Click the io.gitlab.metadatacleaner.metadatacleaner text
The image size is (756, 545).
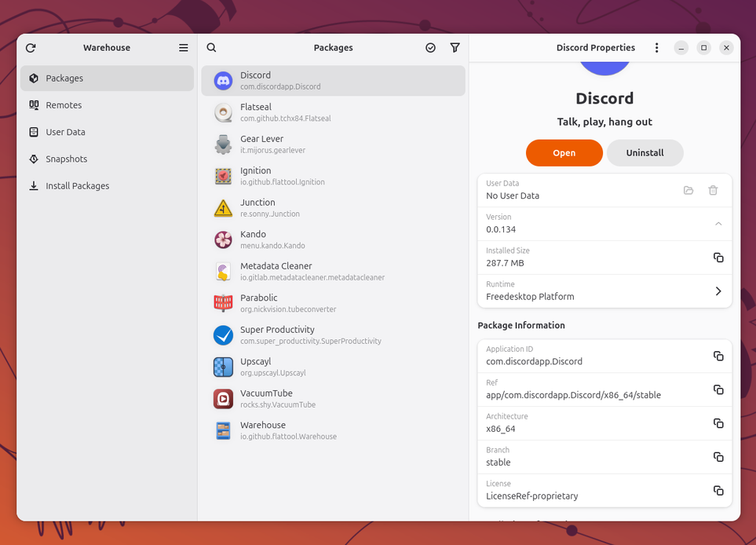coord(312,278)
